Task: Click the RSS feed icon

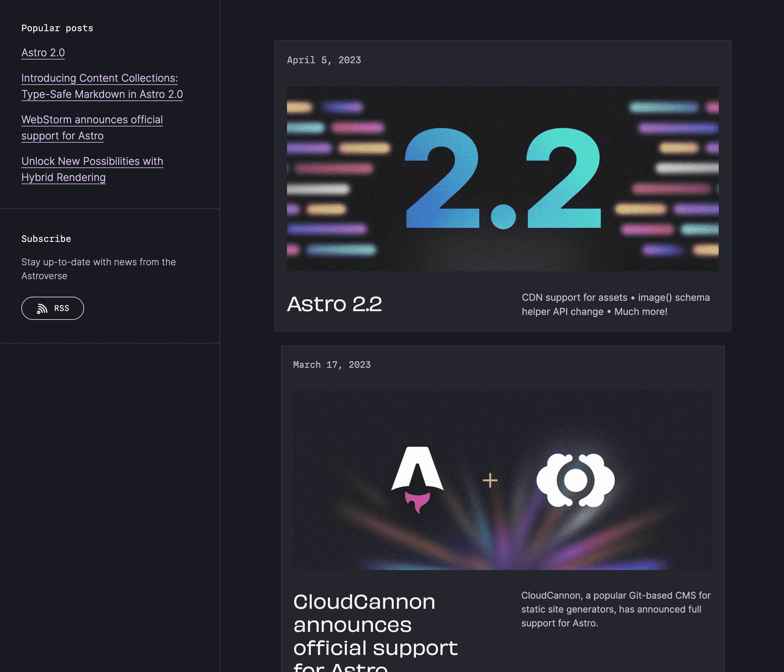Action: point(42,309)
